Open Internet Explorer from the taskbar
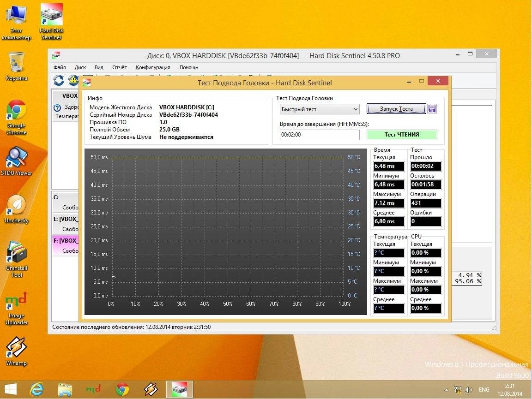This screenshot has height=399, width=532. [36, 389]
